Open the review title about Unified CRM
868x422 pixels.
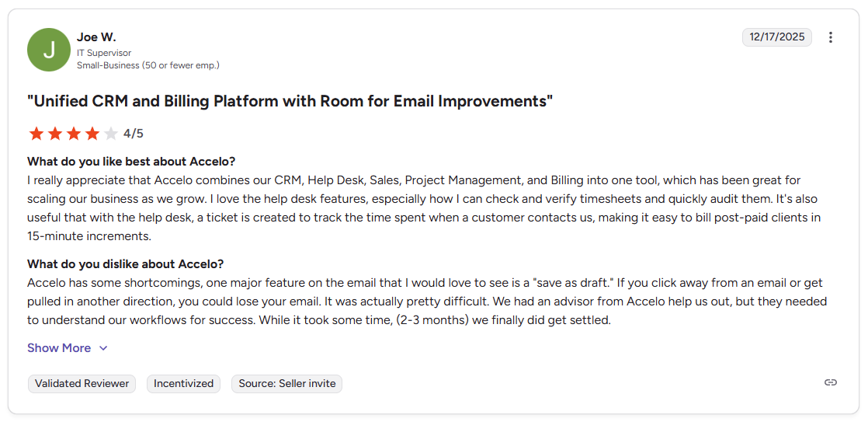coord(290,102)
